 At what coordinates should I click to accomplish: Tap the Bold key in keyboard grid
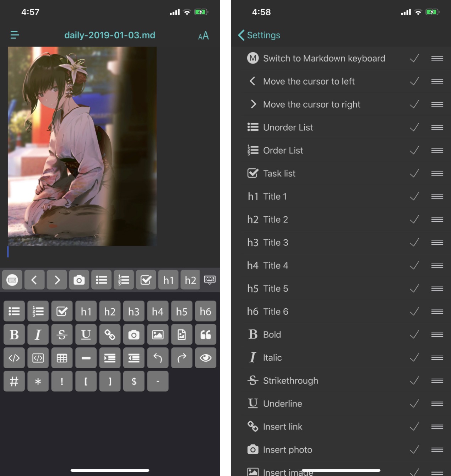point(14,335)
